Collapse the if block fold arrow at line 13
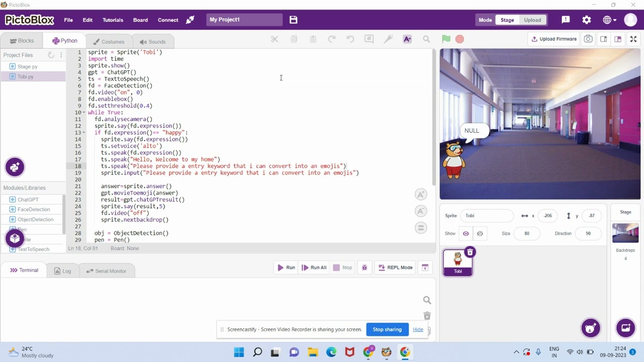Viewport: 644px width, 362px height. [x=84, y=133]
